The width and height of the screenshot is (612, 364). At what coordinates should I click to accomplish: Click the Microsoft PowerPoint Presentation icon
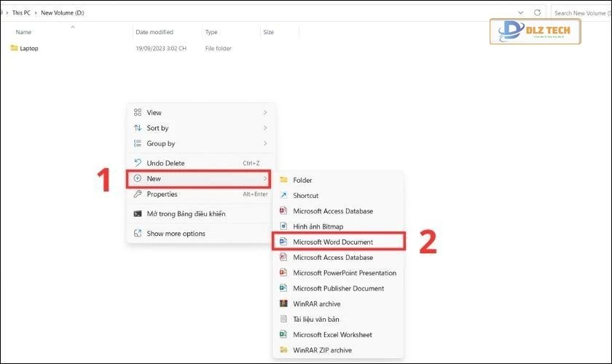[x=284, y=273]
